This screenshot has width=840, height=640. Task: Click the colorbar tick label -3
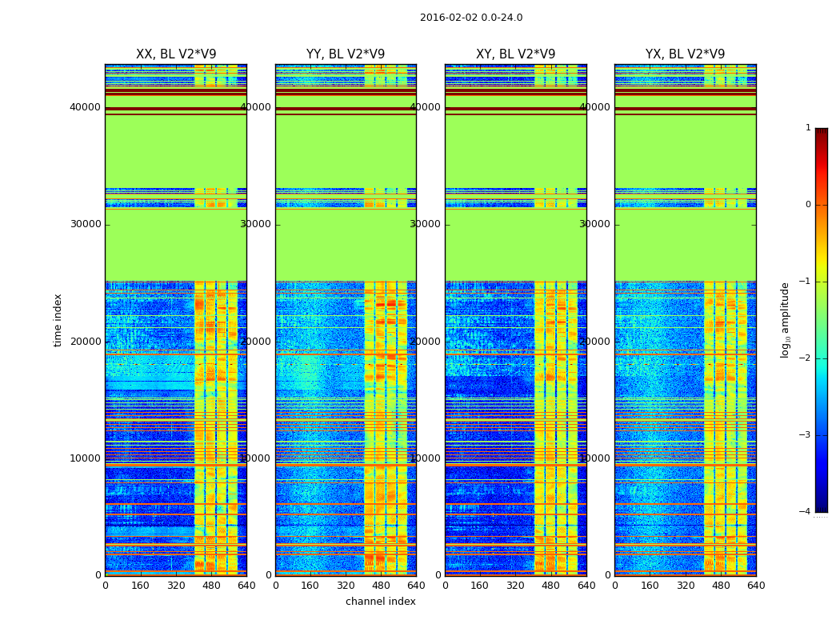pos(805,435)
